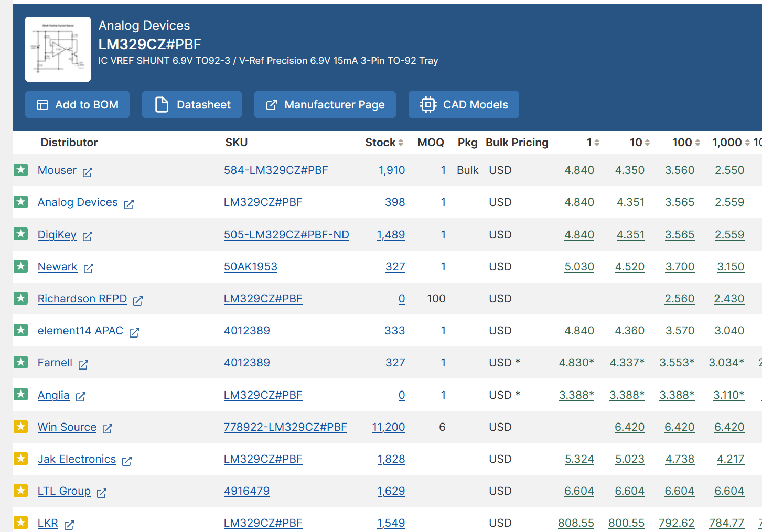Open the Richardson RFPD distributor link
762x532 pixels.
click(82, 299)
